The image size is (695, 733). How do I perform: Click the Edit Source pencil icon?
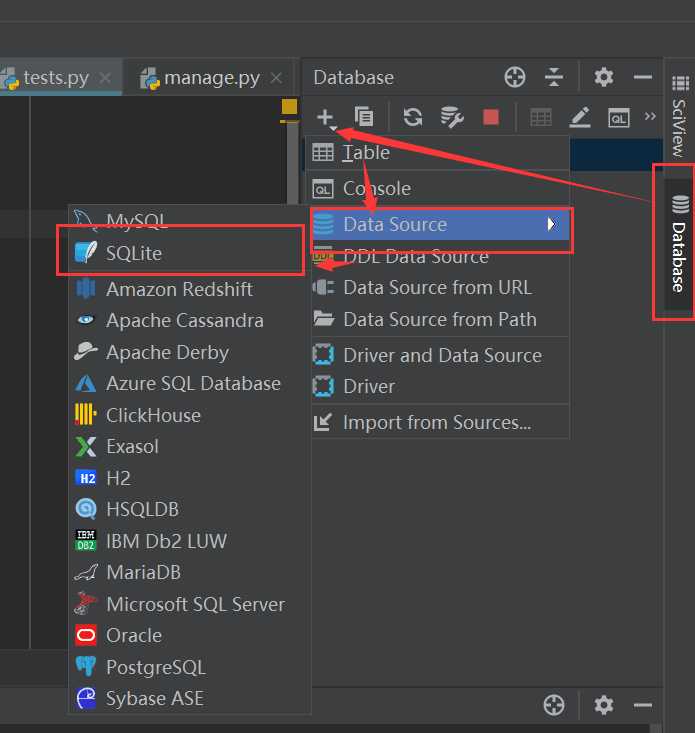click(580, 117)
